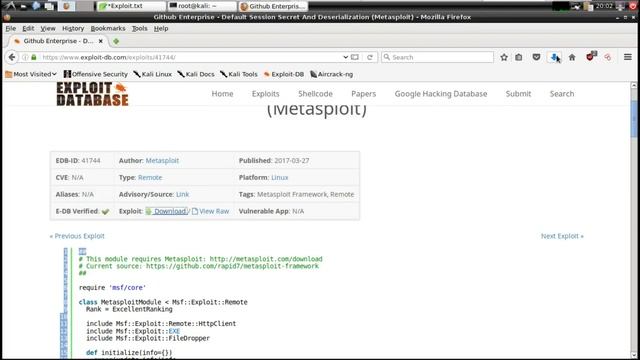Click the Metasploit author link
Viewport: 640px width, 360px height.
(162, 160)
